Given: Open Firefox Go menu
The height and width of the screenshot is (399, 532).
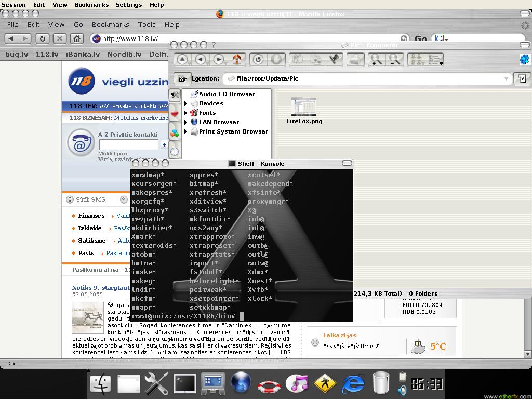Looking at the screenshot, I should click(x=78, y=25).
